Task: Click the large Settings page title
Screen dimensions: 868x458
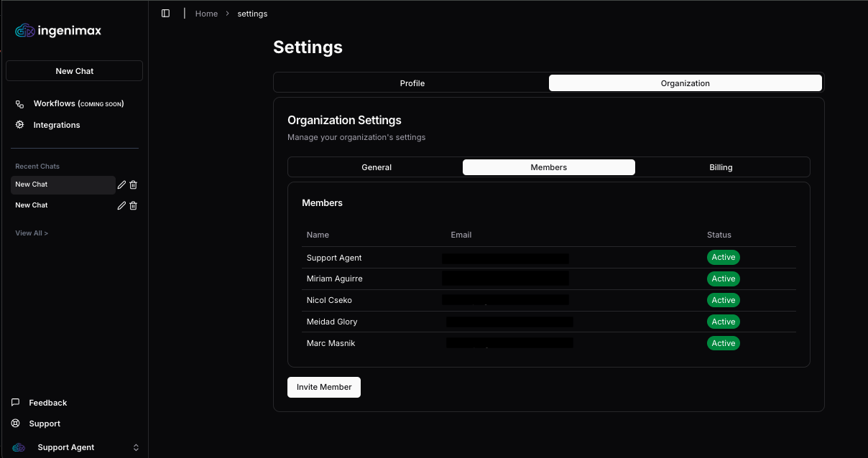Action: tap(308, 47)
